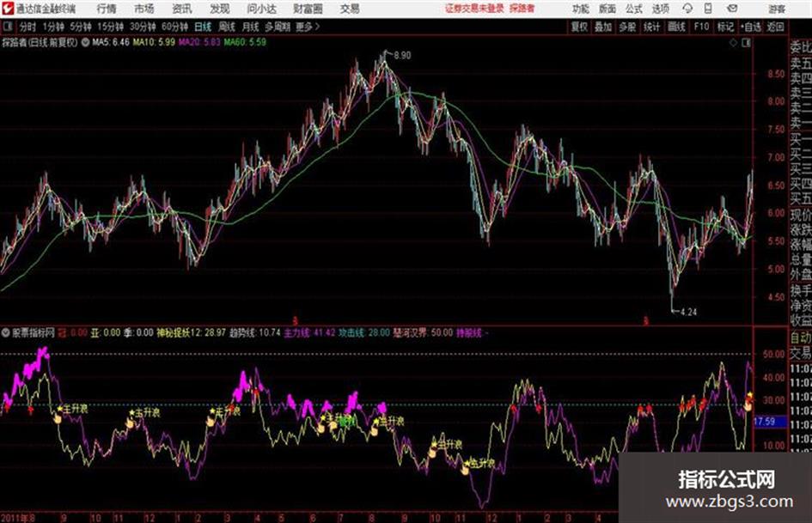Viewport: 812px width, 523px height.
Task: Click the panel layout icon left of 分时
Action: (x=7, y=27)
